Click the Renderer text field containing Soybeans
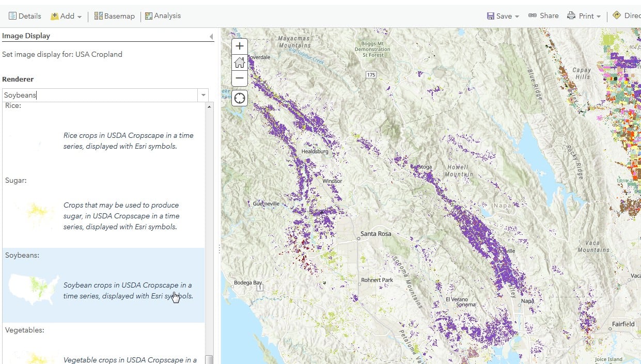This screenshot has width=641, height=364. 98,95
